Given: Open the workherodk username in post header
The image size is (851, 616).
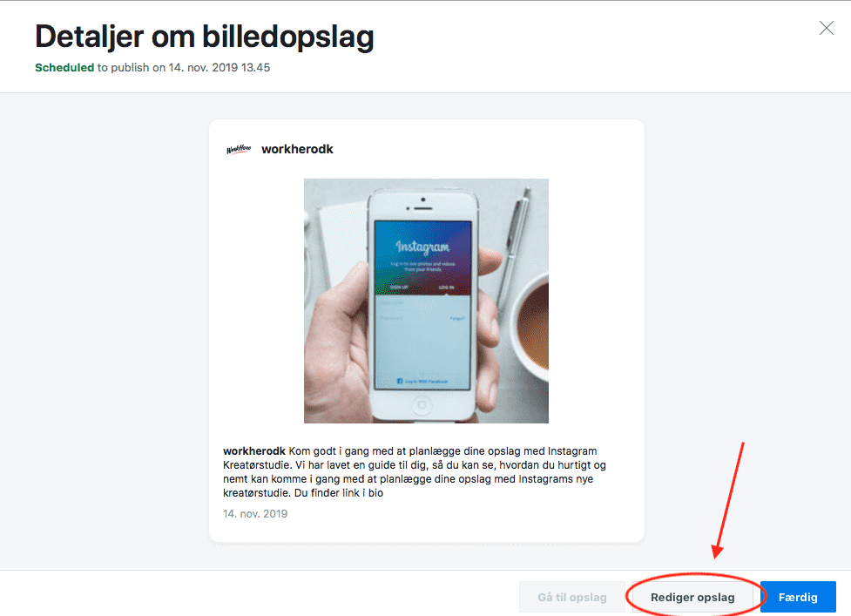Looking at the screenshot, I should 297,149.
